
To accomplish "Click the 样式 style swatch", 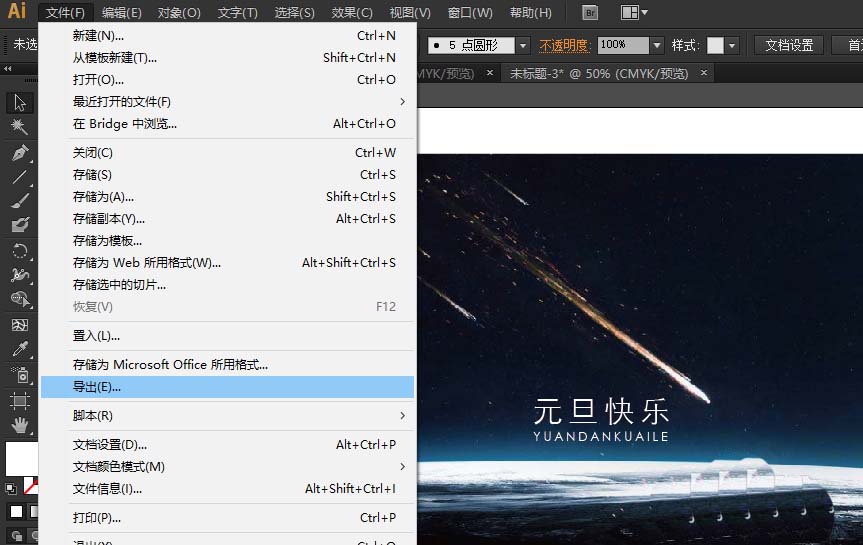I will 715,45.
